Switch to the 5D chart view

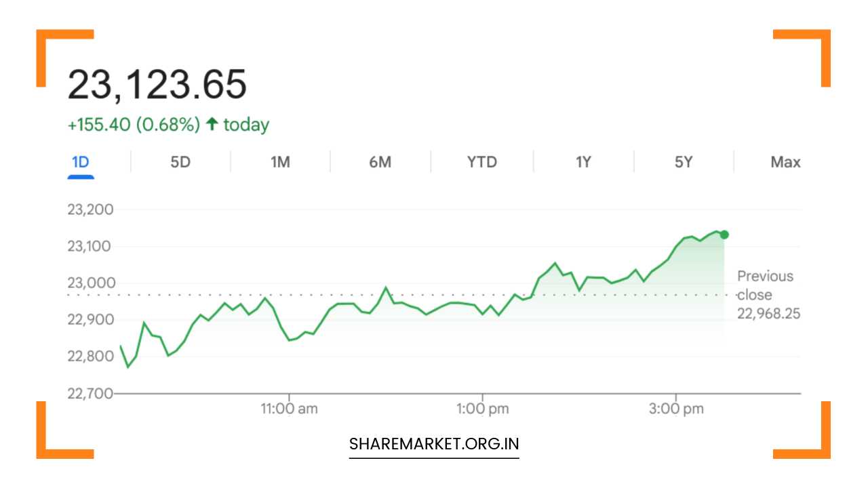point(180,162)
